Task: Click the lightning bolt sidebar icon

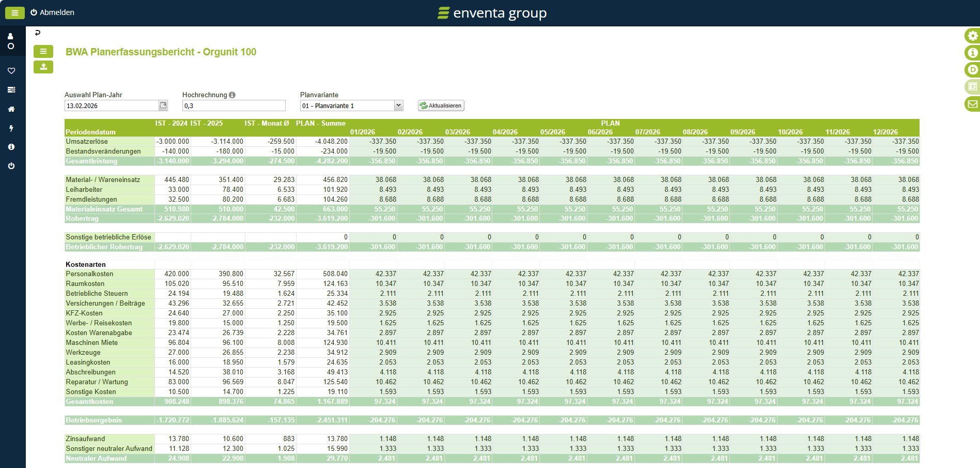Action: 11,128
